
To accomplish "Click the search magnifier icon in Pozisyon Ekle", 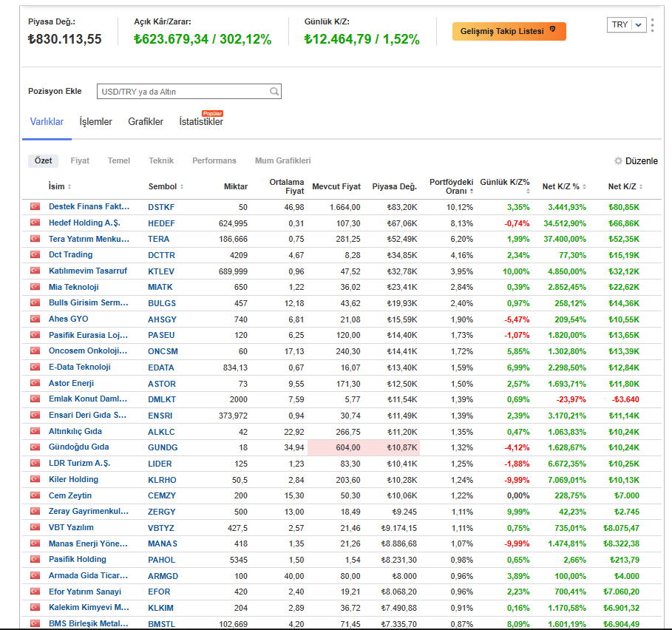I will coord(274,91).
